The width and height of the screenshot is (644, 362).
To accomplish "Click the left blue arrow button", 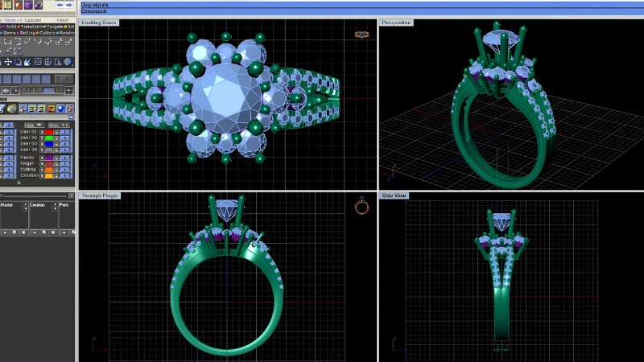I will click(x=60, y=5).
